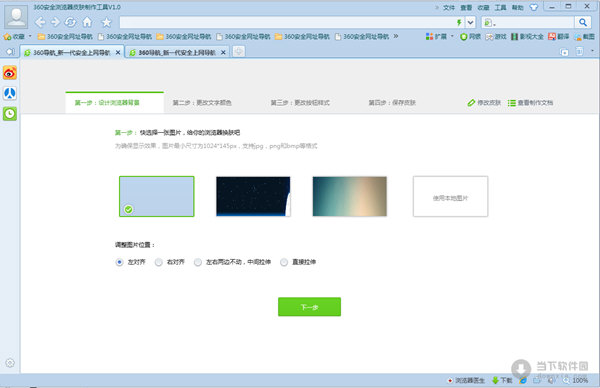Open the 下载 downloads manager

[502, 380]
